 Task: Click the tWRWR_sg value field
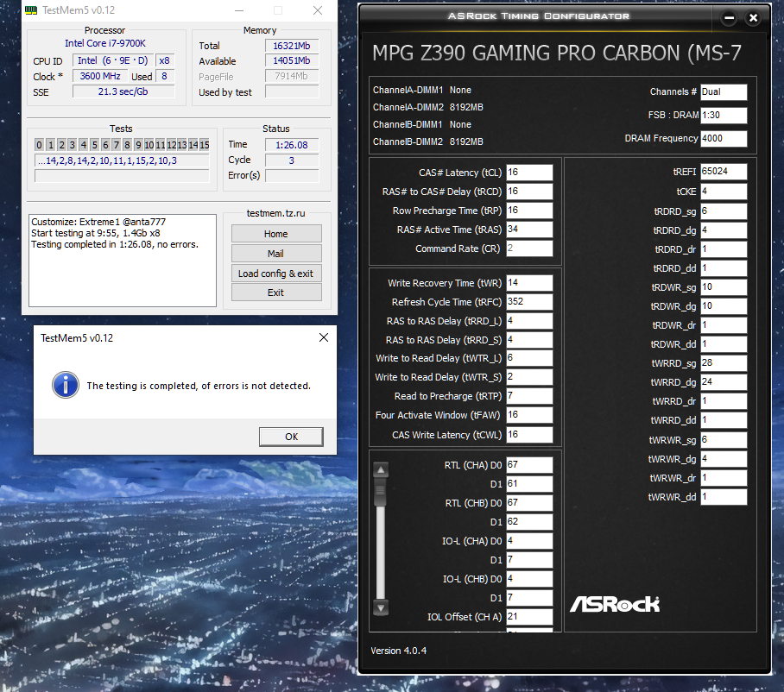tap(724, 440)
